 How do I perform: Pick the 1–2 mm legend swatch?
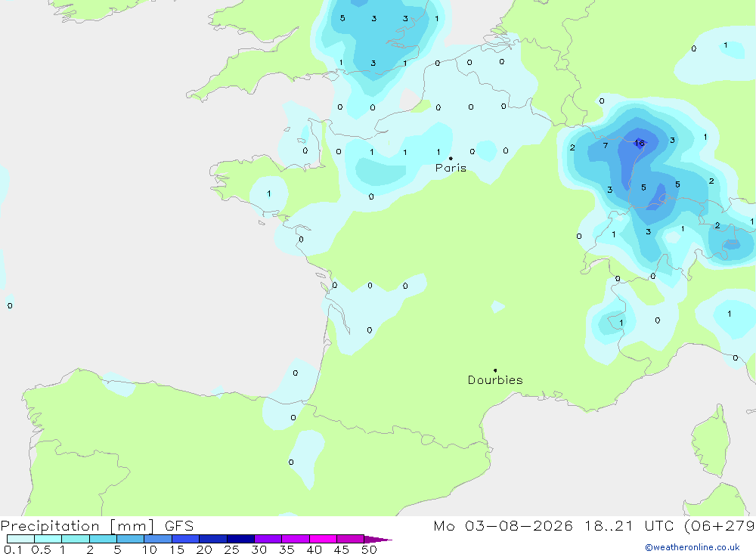76,539
